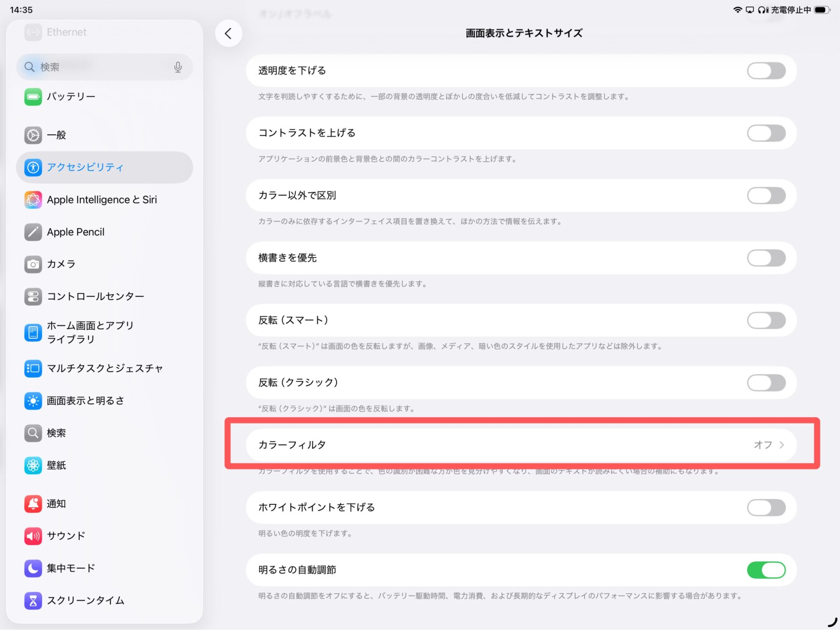Enable the 透明度を下げる switch

point(766,71)
